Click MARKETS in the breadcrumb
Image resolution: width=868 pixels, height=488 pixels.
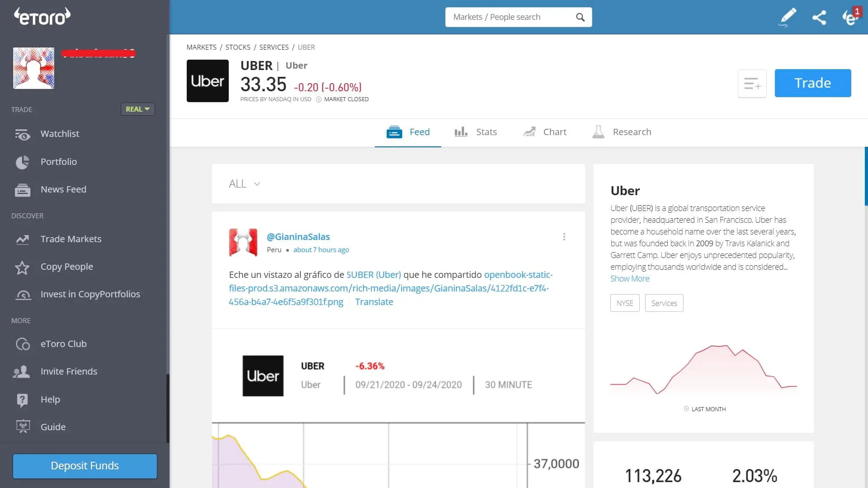click(201, 47)
